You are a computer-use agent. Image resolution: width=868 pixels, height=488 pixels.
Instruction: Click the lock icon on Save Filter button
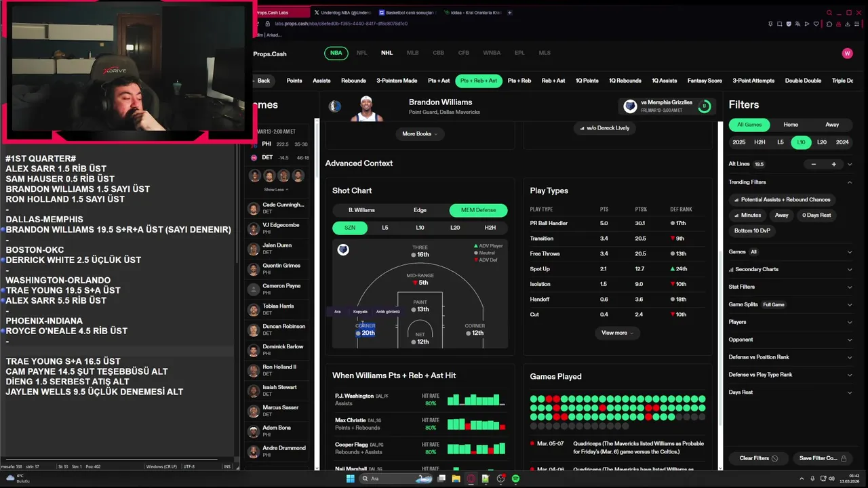click(x=843, y=458)
